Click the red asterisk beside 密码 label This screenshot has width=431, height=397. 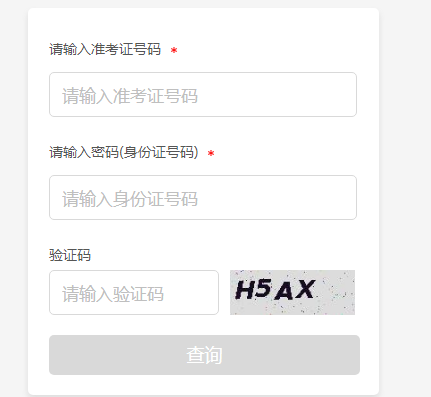[x=211, y=153]
